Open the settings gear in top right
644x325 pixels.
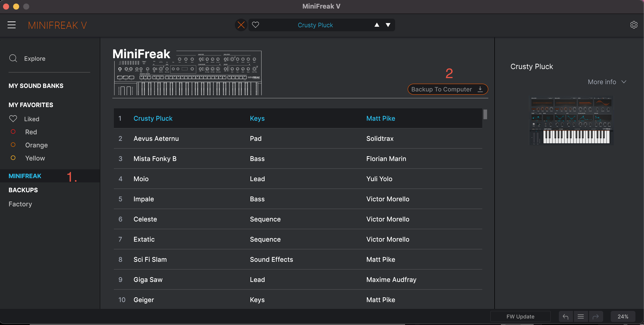[634, 25]
